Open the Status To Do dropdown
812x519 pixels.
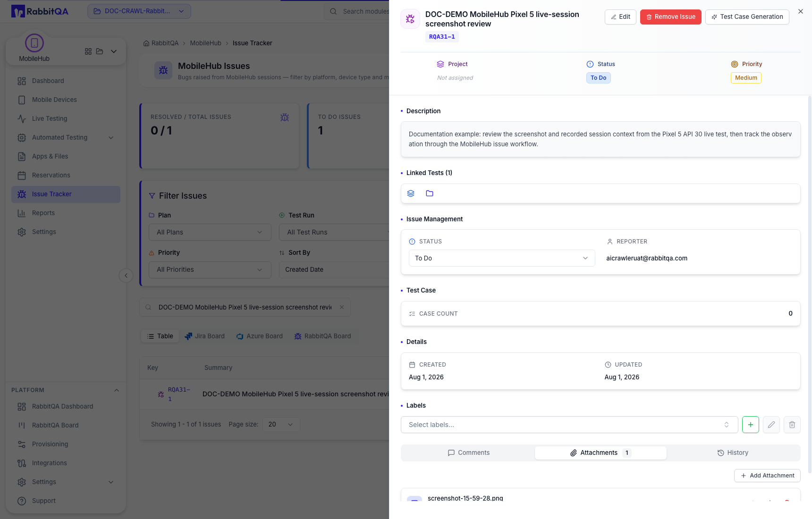[501, 258]
